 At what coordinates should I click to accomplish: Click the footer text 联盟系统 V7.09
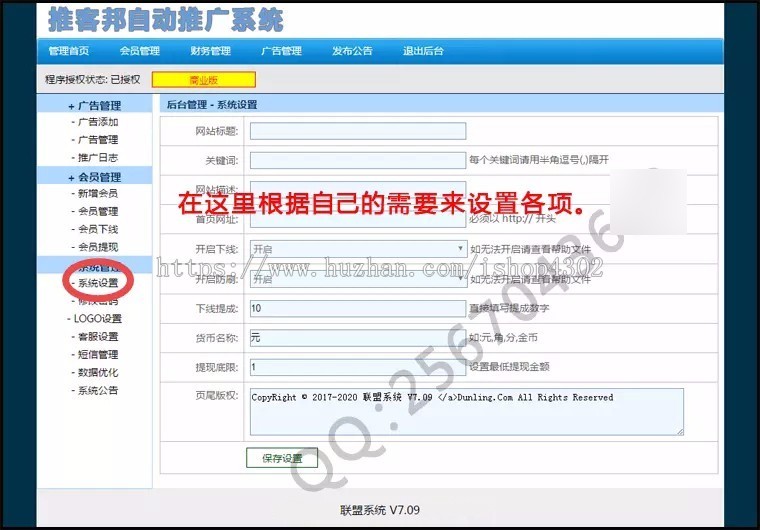tap(380, 510)
